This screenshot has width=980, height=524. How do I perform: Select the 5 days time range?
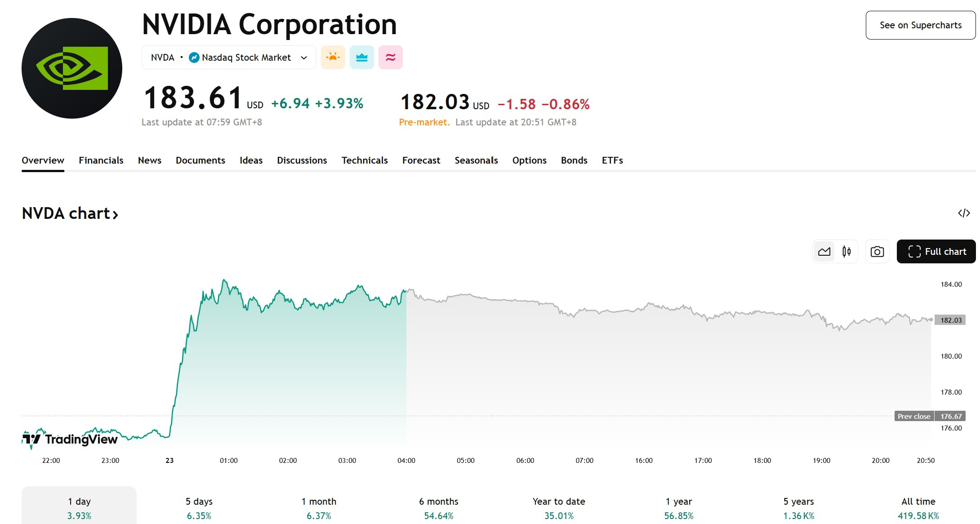(x=199, y=508)
